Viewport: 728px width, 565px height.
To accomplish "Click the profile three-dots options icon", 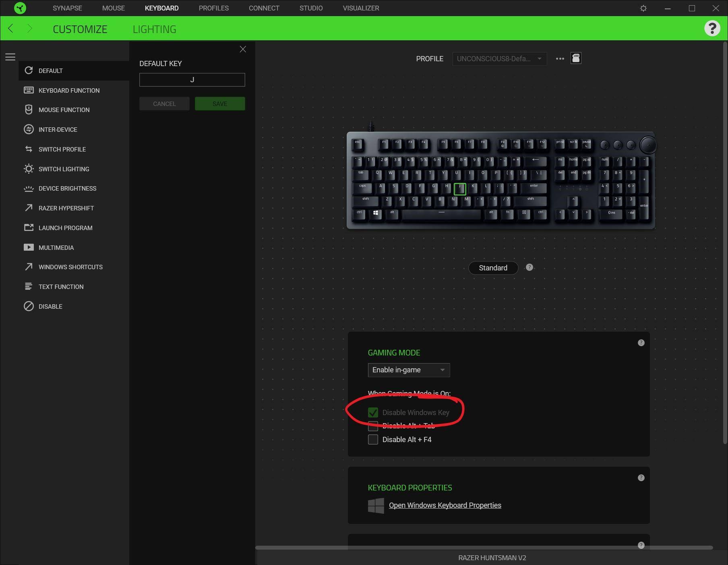I will point(560,58).
